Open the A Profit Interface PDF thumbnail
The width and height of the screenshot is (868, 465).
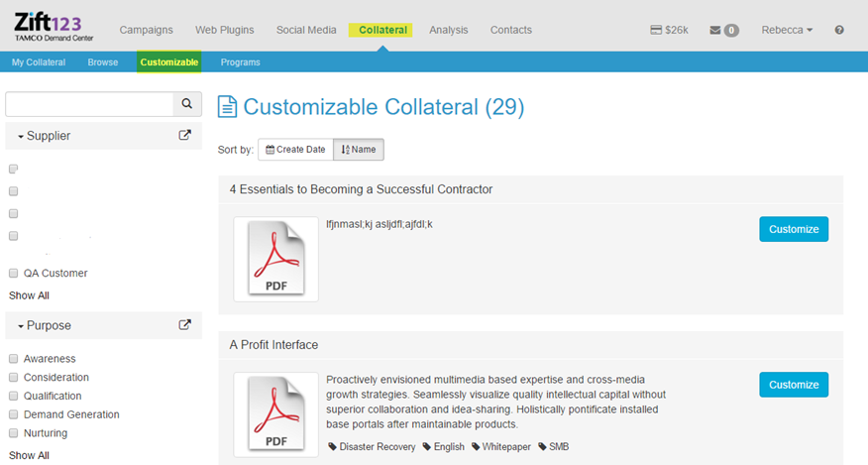tap(275, 413)
